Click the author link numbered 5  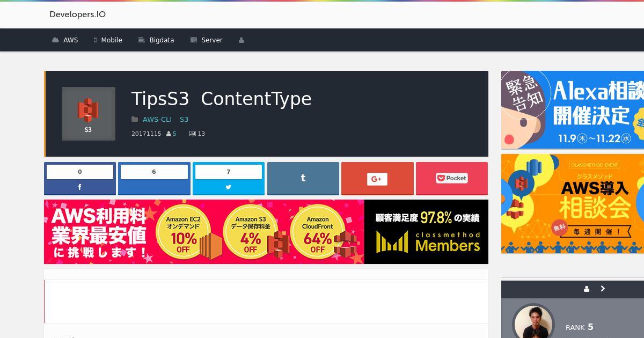(x=174, y=134)
